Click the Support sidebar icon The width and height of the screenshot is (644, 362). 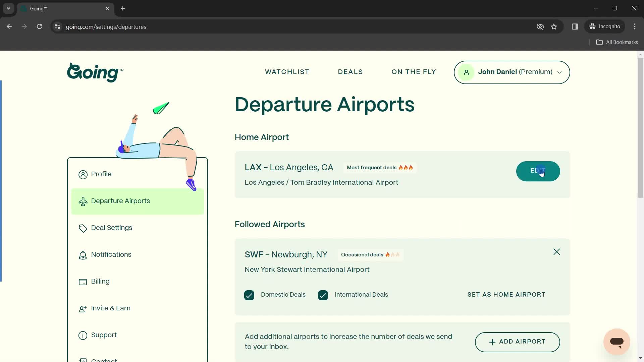[x=83, y=335]
